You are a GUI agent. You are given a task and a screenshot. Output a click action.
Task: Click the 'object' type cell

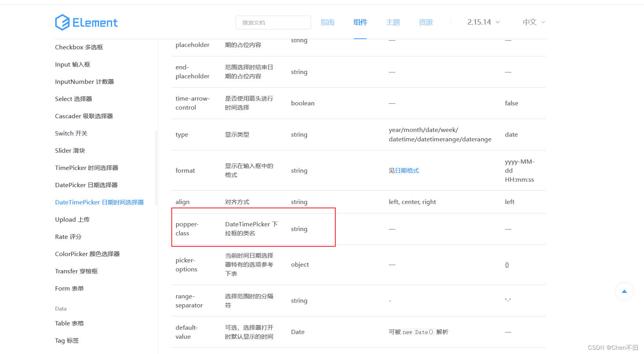[x=300, y=265]
